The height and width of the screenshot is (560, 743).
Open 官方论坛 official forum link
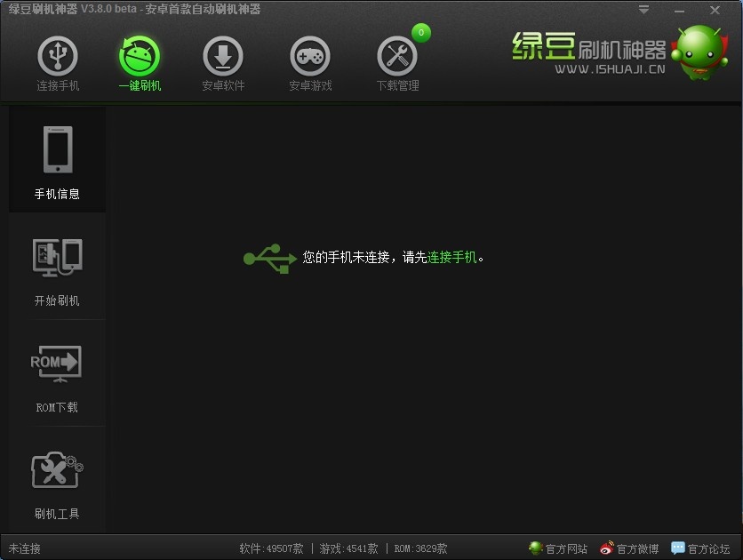tap(708, 548)
